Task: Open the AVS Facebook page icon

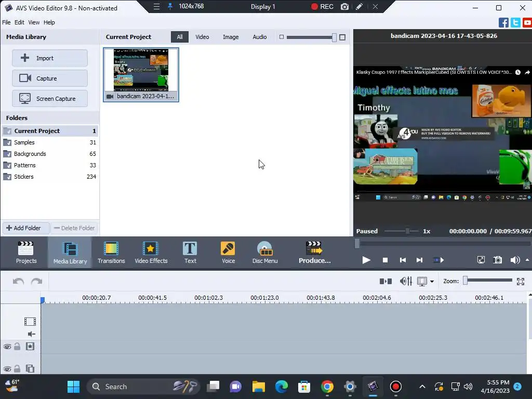Action: tap(503, 23)
